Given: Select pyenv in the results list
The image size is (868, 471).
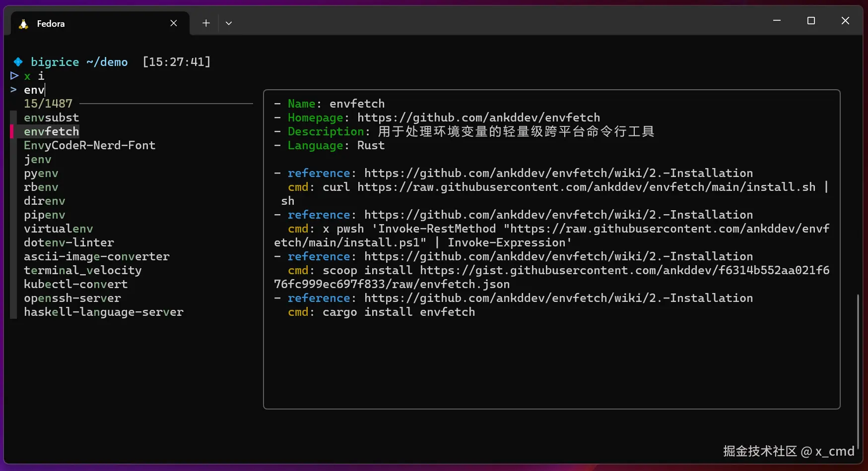Looking at the screenshot, I should [x=41, y=173].
